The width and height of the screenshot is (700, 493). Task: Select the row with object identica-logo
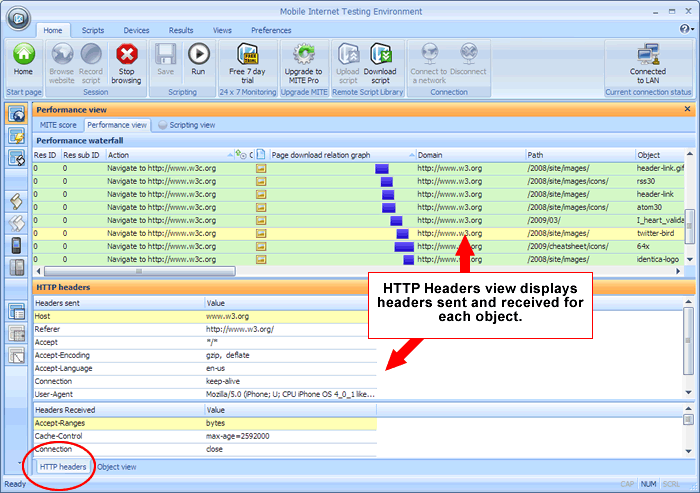click(x=358, y=259)
